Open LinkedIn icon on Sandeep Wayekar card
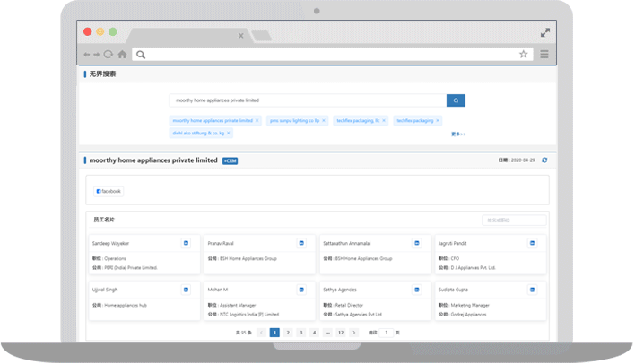Viewport: 635px width, 364px height. coord(186,243)
